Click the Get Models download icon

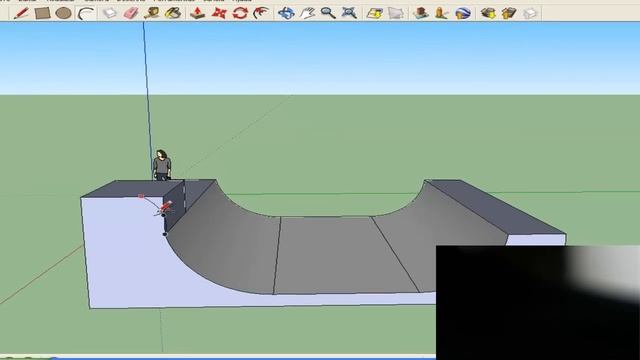(488, 13)
